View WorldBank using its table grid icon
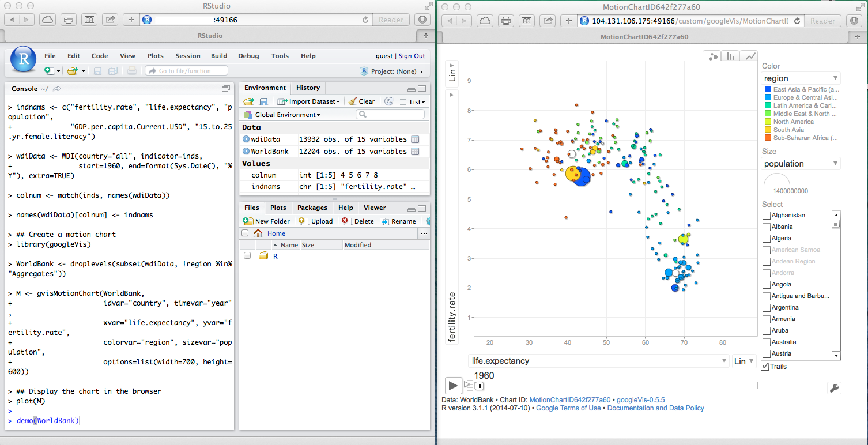Image resolution: width=868 pixels, height=445 pixels. coord(415,151)
